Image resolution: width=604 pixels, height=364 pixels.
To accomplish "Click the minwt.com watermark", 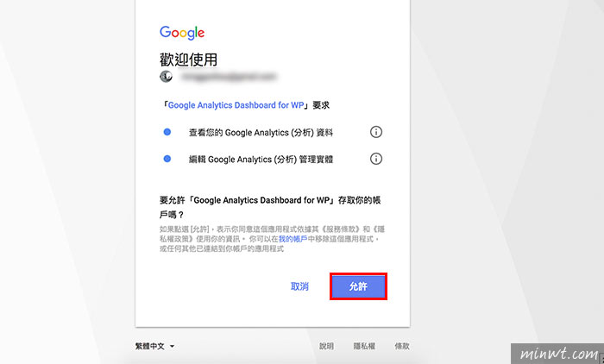I will click(x=557, y=354).
